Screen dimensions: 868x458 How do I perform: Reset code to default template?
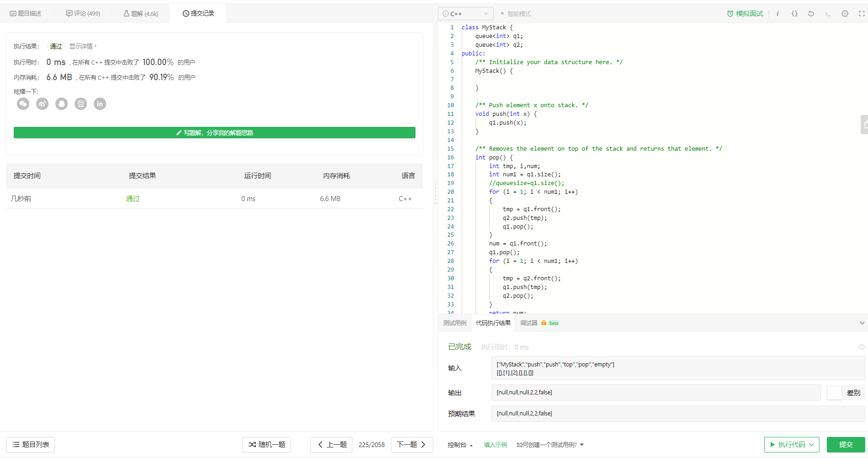(x=811, y=14)
